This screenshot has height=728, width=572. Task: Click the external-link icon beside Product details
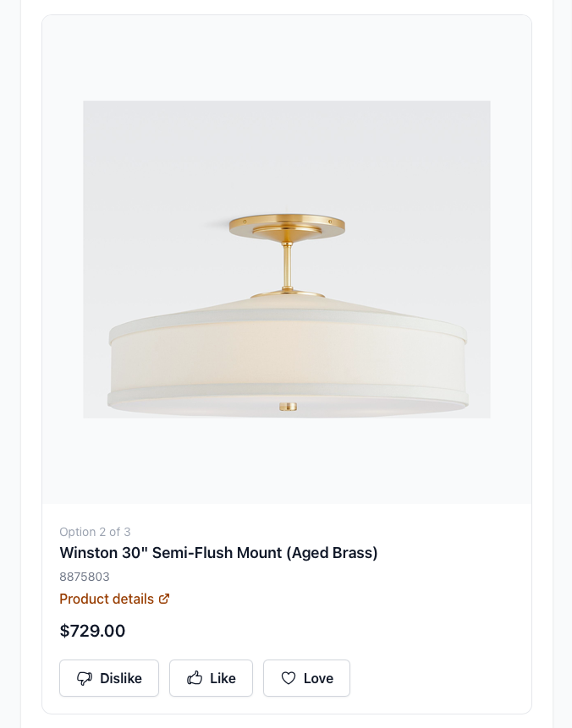164,599
